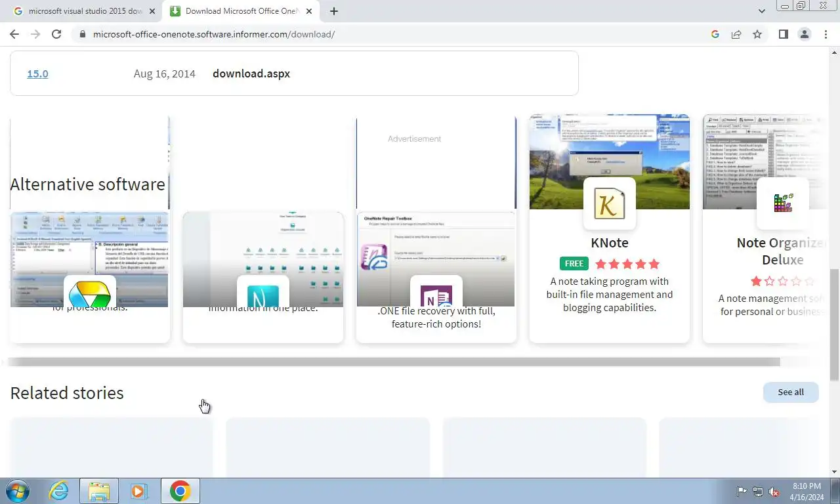
Task: Open Windows Explorer from the taskbar
Action: pos(99,491)
